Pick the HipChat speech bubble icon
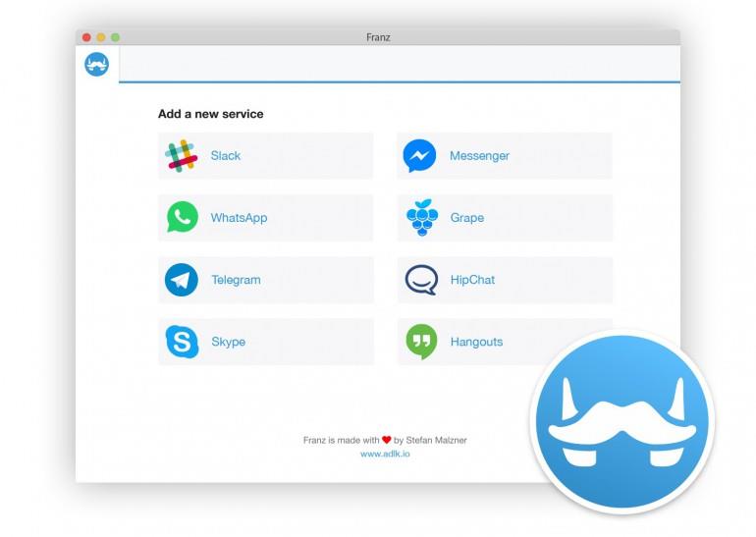 click(x=421, y=280)
